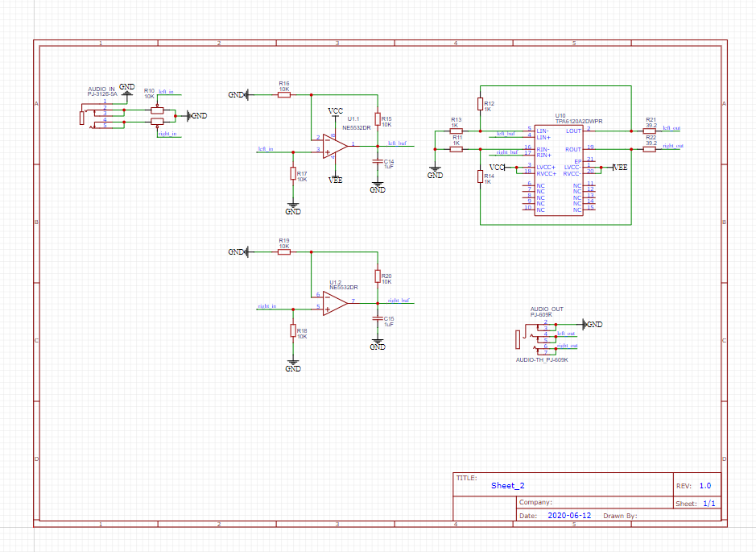Select resistor R11 symbol
Image resolution: width=756 pixels, height=552 pixels.
pos(456,149)
